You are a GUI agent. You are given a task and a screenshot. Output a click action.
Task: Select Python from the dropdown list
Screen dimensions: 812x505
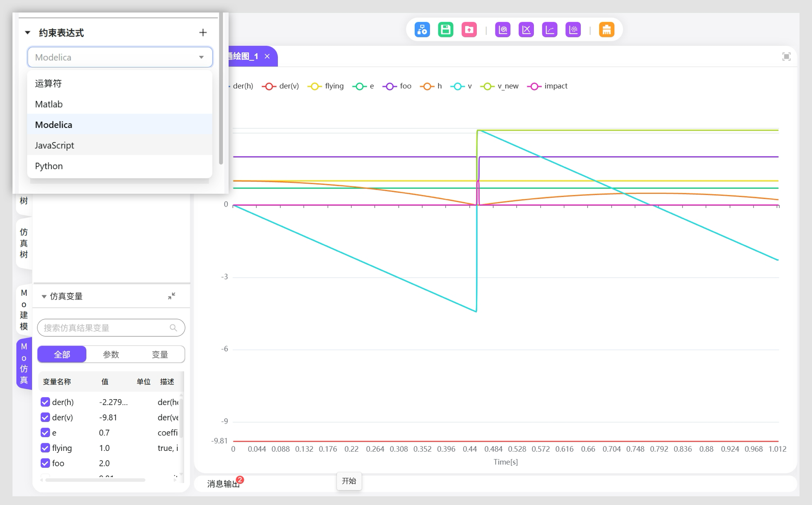(120, 166)
